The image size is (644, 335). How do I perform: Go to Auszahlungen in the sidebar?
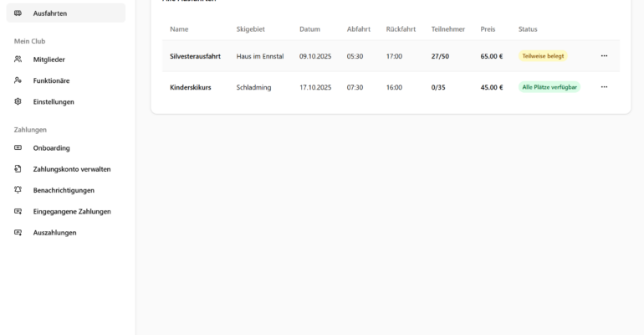point(54,233)
